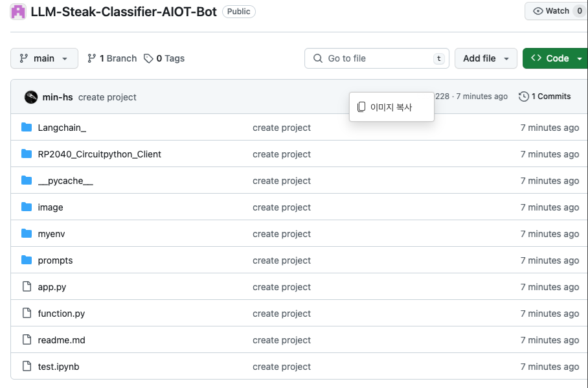Open the min-hs user profile link
Screen dimensions: 588x388
(58, 97)
